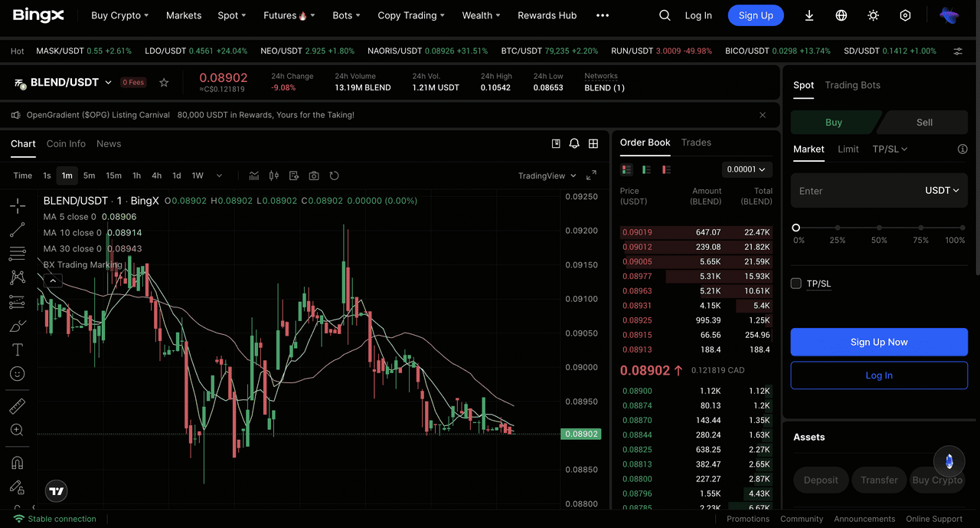Take a chart snapshot with camera icon
980x528 pixels.
(314, 176)
